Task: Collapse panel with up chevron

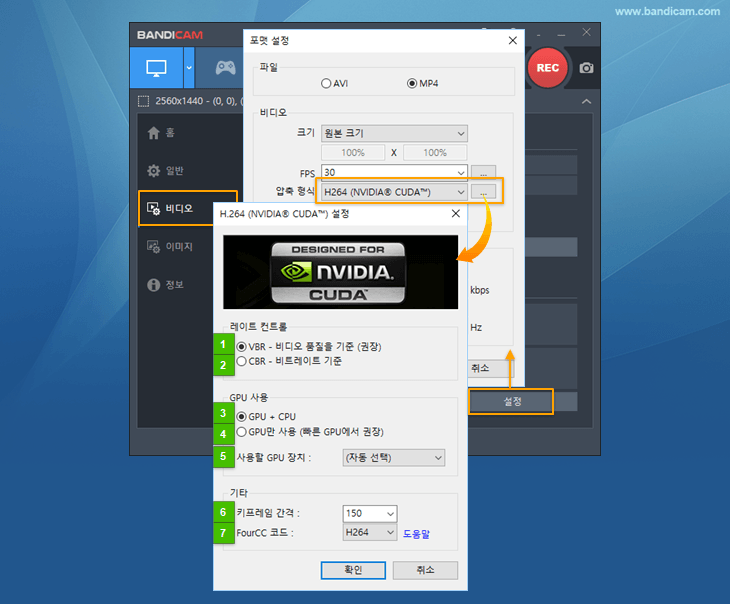Action: click(x=587, y=101)
